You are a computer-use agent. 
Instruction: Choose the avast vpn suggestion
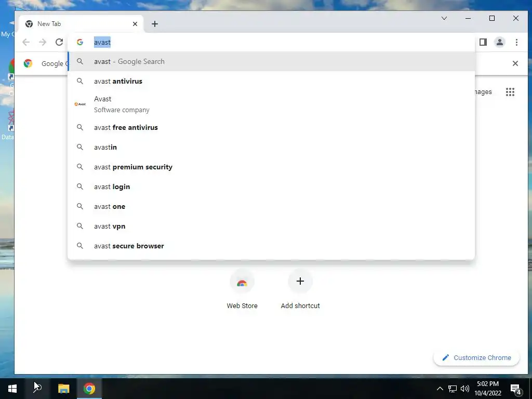point(271,226)
